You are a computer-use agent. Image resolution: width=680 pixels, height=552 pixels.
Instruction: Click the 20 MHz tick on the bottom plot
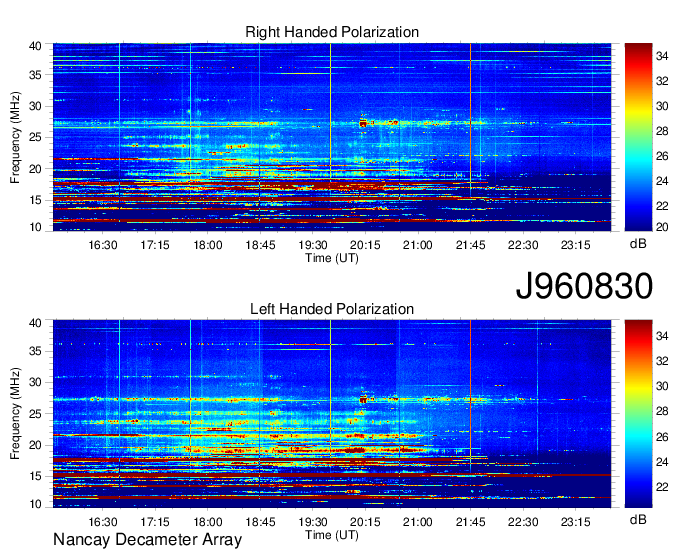tap(35, 445)
